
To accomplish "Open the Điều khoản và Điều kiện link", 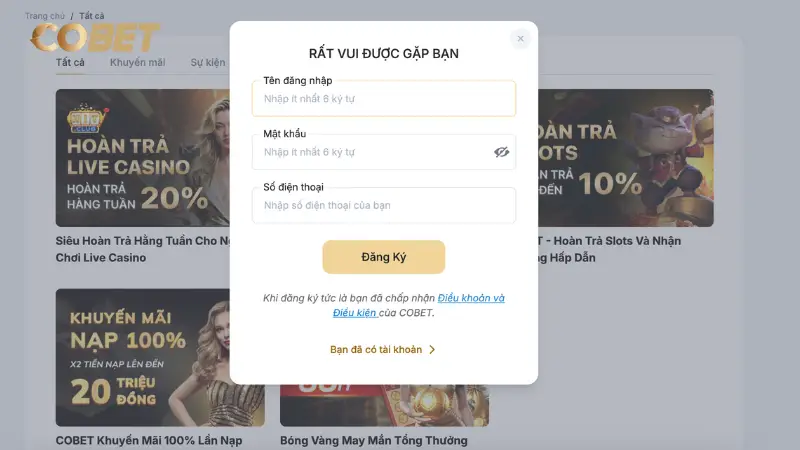I will [419, 305].
